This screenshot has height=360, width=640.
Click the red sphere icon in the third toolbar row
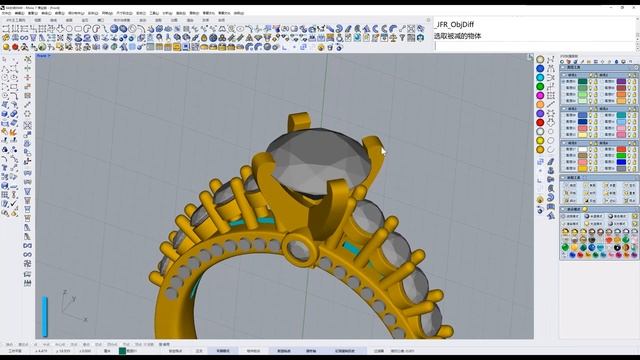[15, 47]
